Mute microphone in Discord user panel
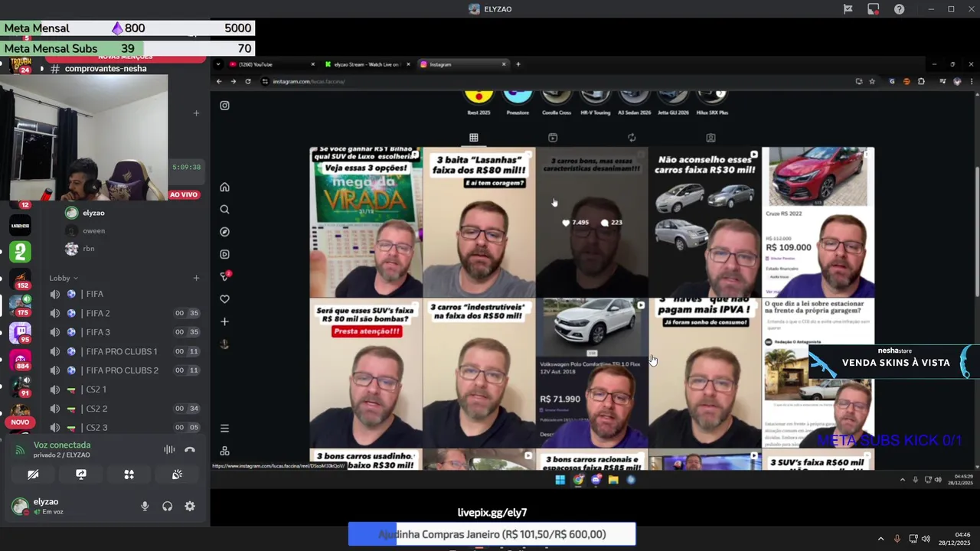 145,506
